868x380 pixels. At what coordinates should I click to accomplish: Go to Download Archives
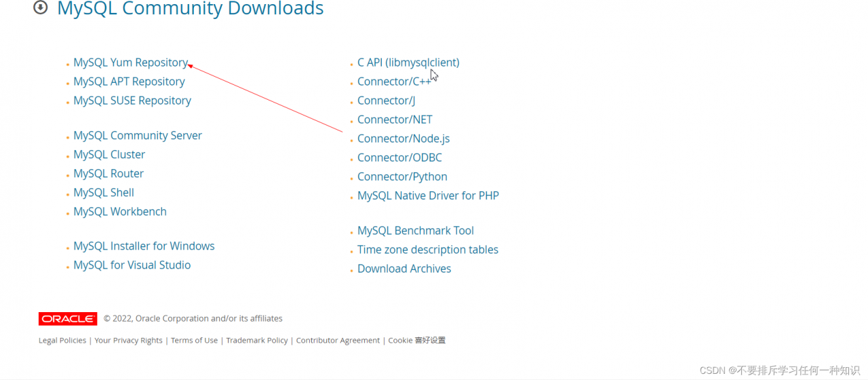404,269
